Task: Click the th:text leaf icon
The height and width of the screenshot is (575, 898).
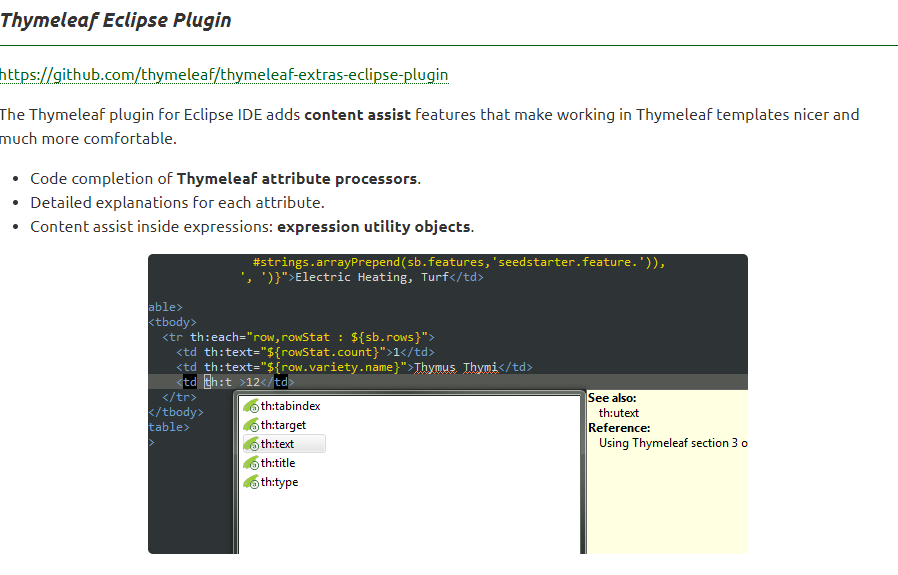Action: pos(251,444)
